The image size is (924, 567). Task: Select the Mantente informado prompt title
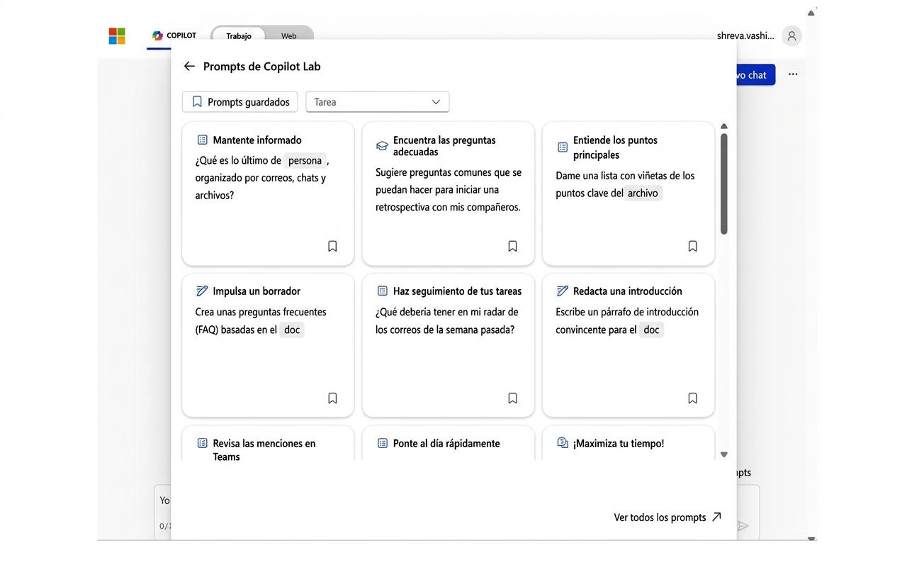click(x=257, y=140)
